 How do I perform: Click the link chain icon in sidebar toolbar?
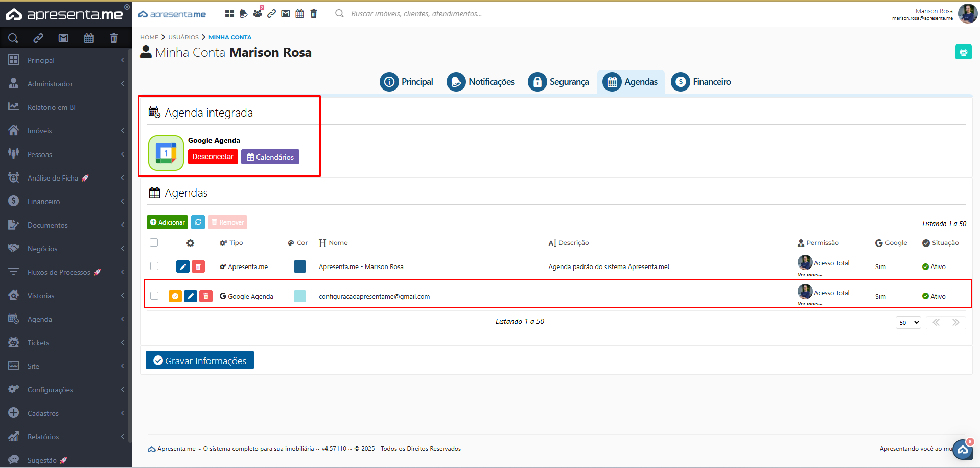click(38, 38)
